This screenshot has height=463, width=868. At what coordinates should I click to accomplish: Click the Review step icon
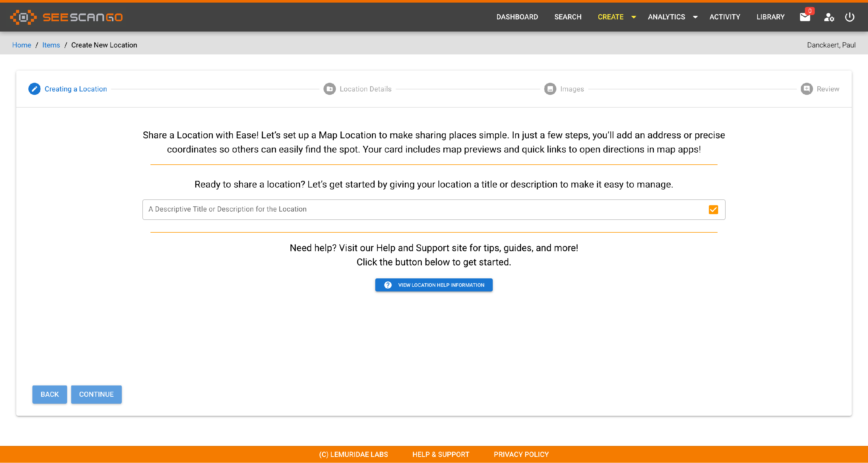point(806,89)
